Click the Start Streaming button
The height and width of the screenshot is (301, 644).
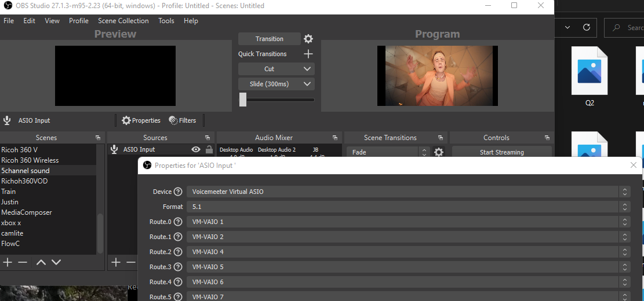point(501,152)
